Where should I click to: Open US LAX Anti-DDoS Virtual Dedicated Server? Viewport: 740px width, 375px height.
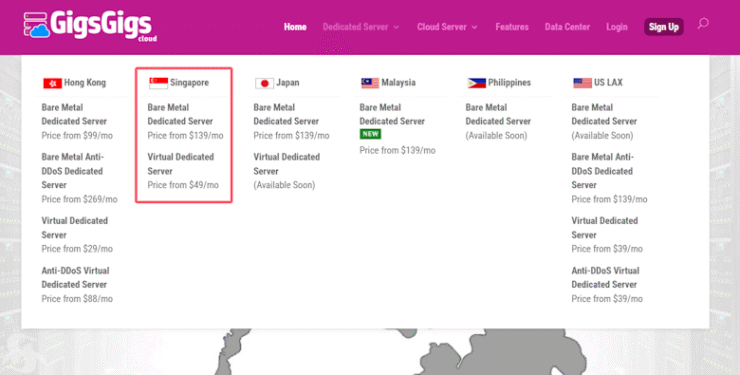click(x=605, y=277)
